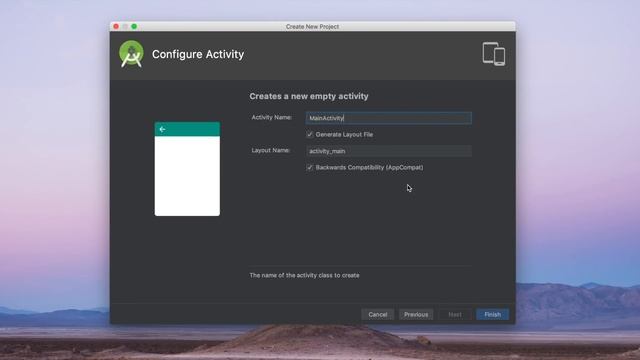Click the disabled Next button
Image resolution: width=640 pixels, height=360 pixels.
click(x=455, y=314)
